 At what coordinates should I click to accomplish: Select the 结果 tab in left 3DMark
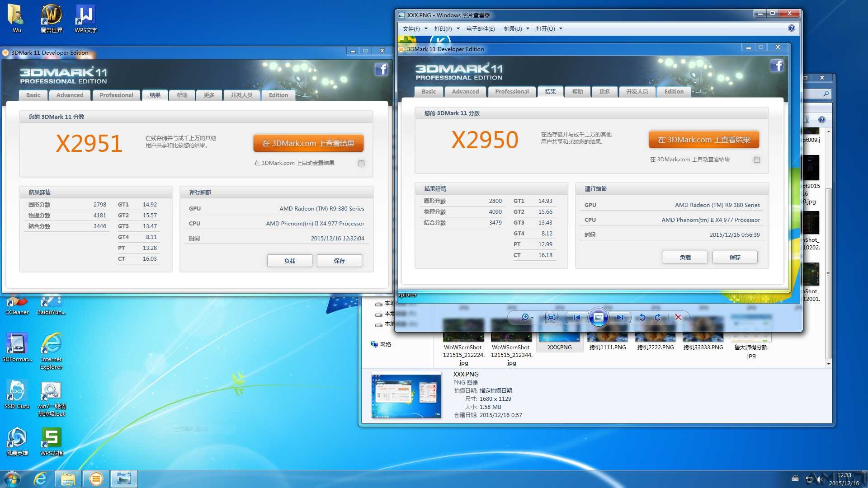[x=155, y=95]
